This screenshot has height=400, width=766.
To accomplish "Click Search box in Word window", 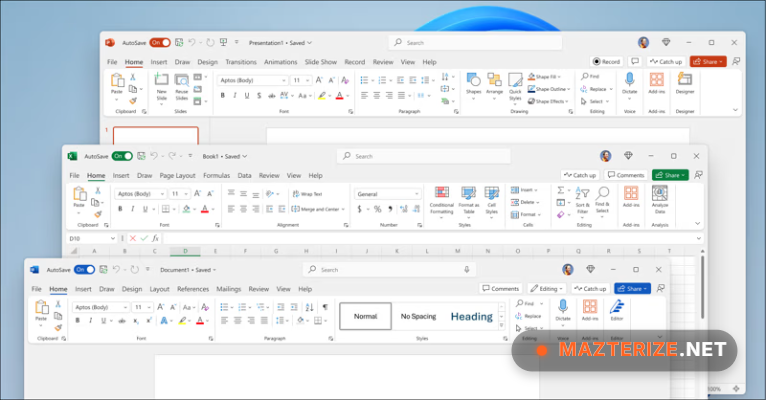I will click(389, 270).
